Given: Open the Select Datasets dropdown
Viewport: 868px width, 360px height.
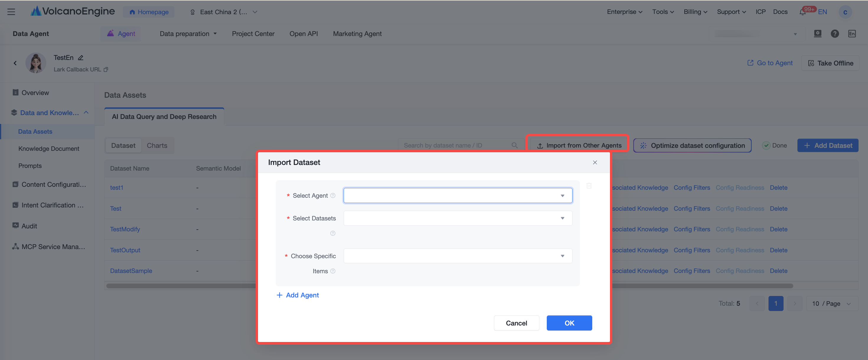Looking at the screenshot, I should coord(458,218).
